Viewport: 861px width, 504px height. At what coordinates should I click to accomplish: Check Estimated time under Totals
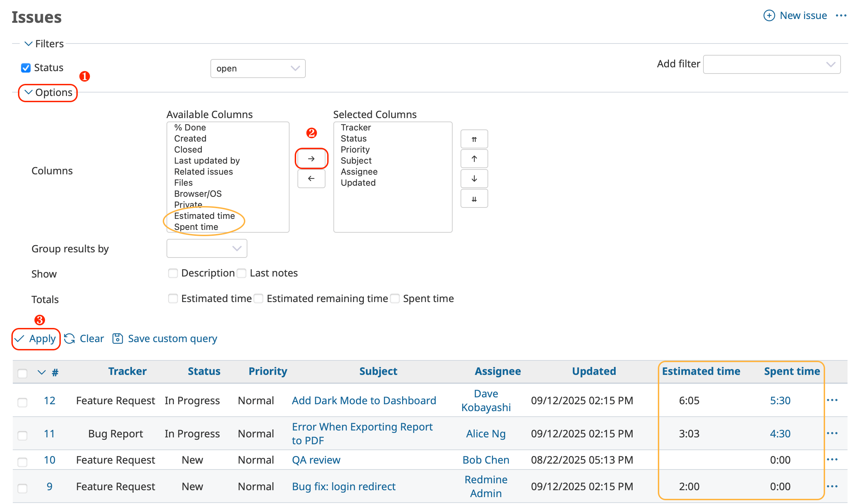pos(173,298)
